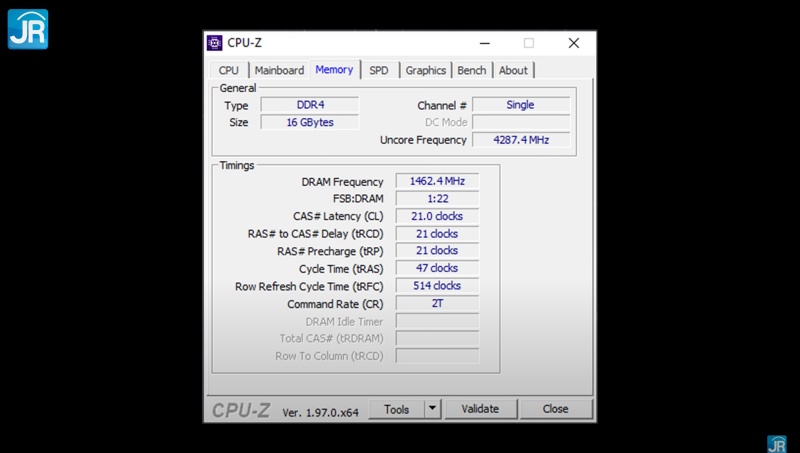
Task: Open the Bench tab
Action: pyautogui.click(x=471, y=70)
